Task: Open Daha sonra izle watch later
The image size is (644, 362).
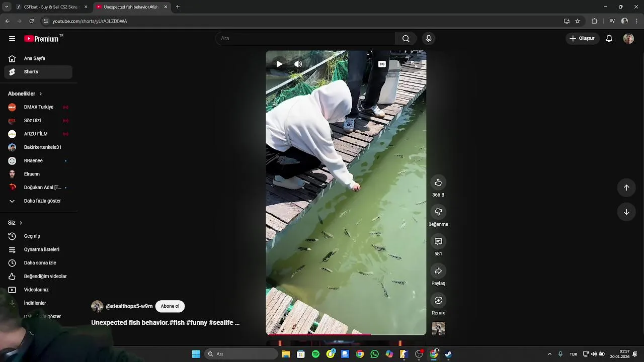Action: pos(38,263)
